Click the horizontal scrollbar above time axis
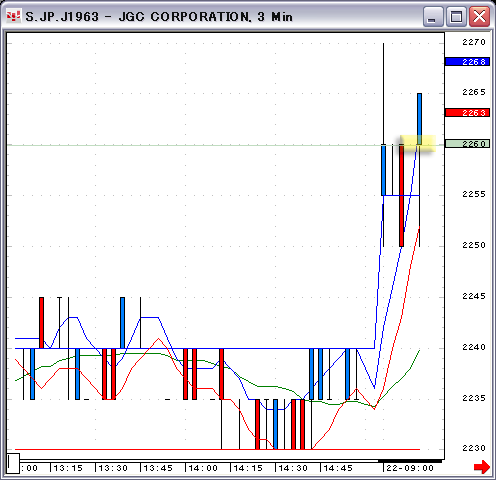The image size is (496, 480). point(231,461)
